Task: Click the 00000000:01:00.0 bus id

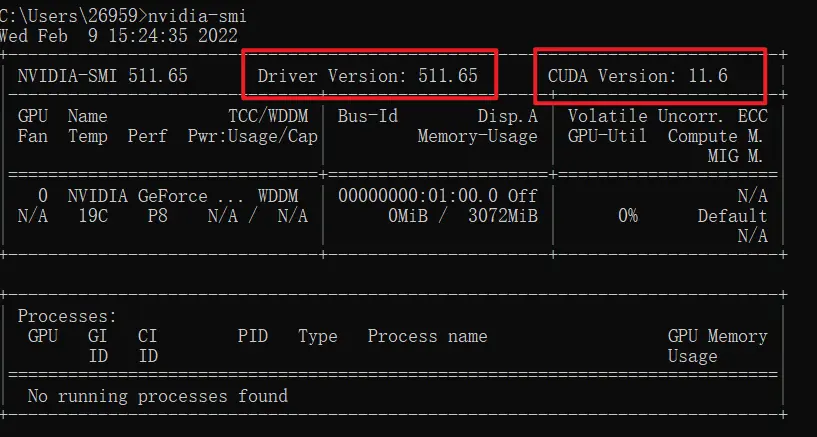Action: [418, 196]
